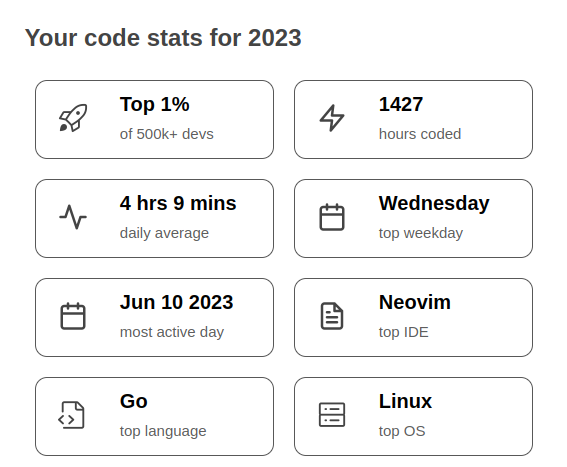Click the '1427' hours value

coord(401,104)
